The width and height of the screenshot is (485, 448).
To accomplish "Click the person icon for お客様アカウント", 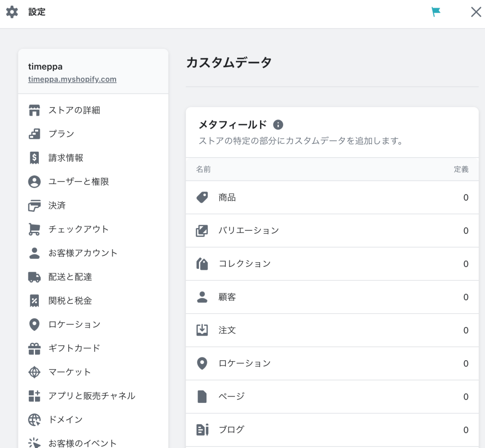I will (34, 253).
